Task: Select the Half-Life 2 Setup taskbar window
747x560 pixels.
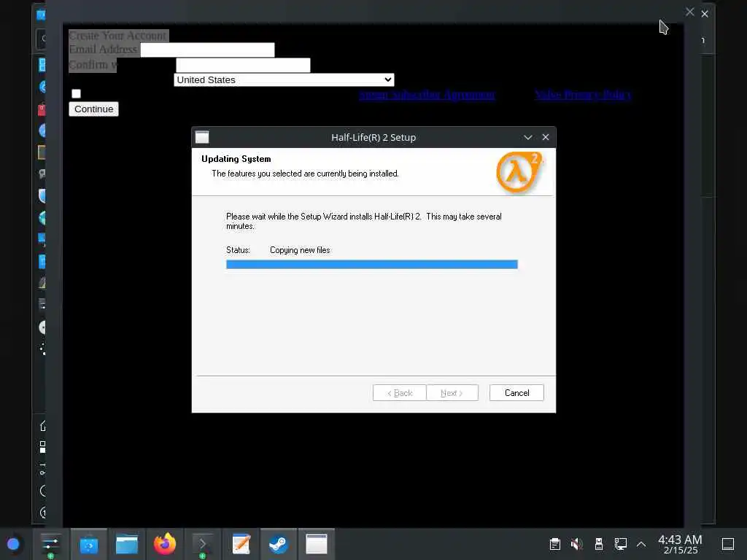Action: coord(317,544)
